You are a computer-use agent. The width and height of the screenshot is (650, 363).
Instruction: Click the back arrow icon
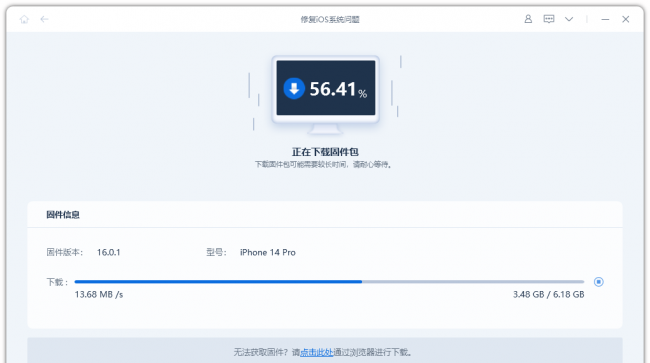coord(44,19)
